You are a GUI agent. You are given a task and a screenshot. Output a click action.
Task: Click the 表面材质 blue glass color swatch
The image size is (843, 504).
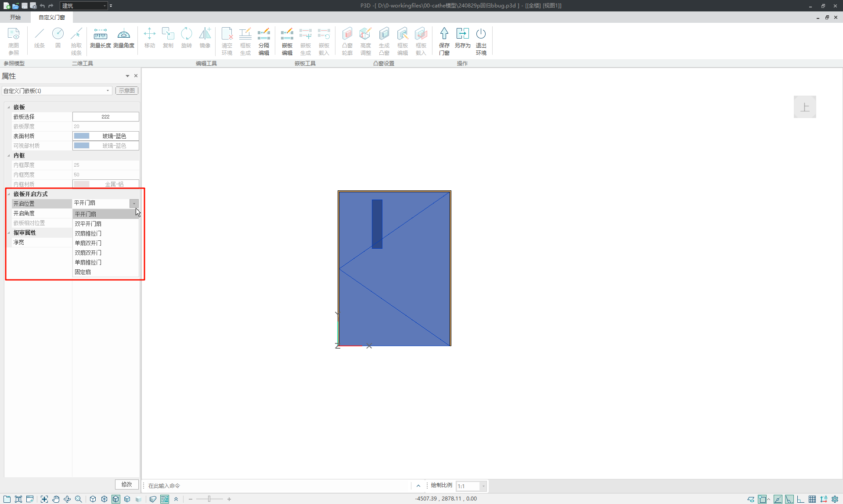82,136
